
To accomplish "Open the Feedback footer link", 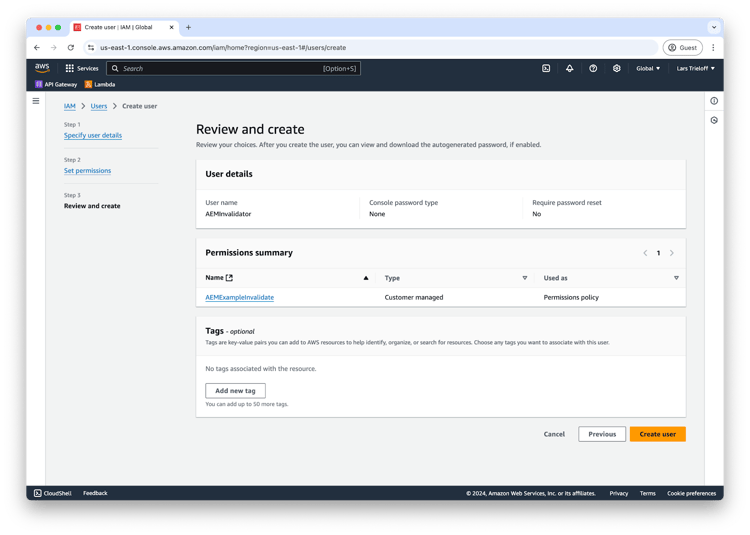I will pos(95,493).
